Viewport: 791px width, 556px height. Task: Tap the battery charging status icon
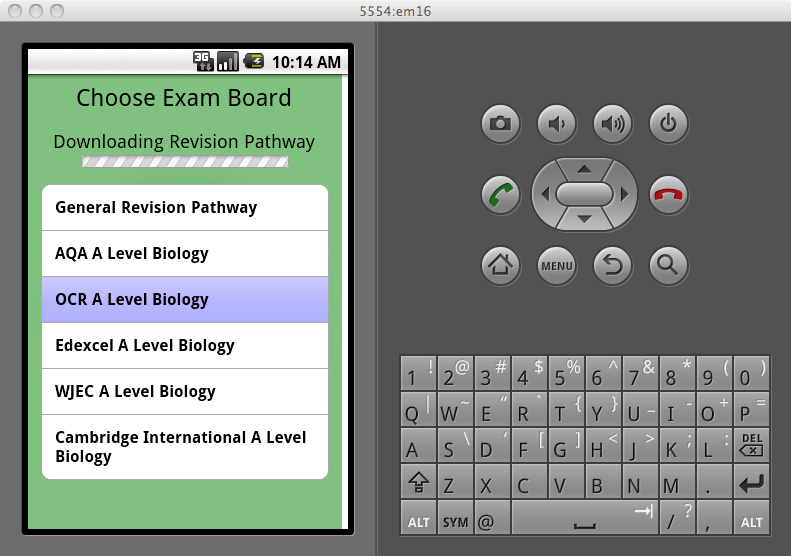coord(254,62)
